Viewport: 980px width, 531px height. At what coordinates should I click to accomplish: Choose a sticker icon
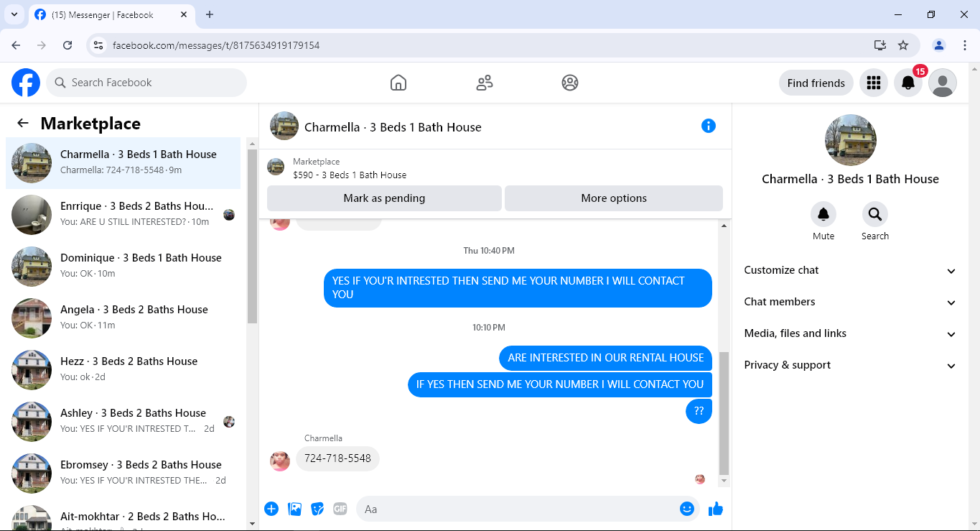[x=317, y=509]
